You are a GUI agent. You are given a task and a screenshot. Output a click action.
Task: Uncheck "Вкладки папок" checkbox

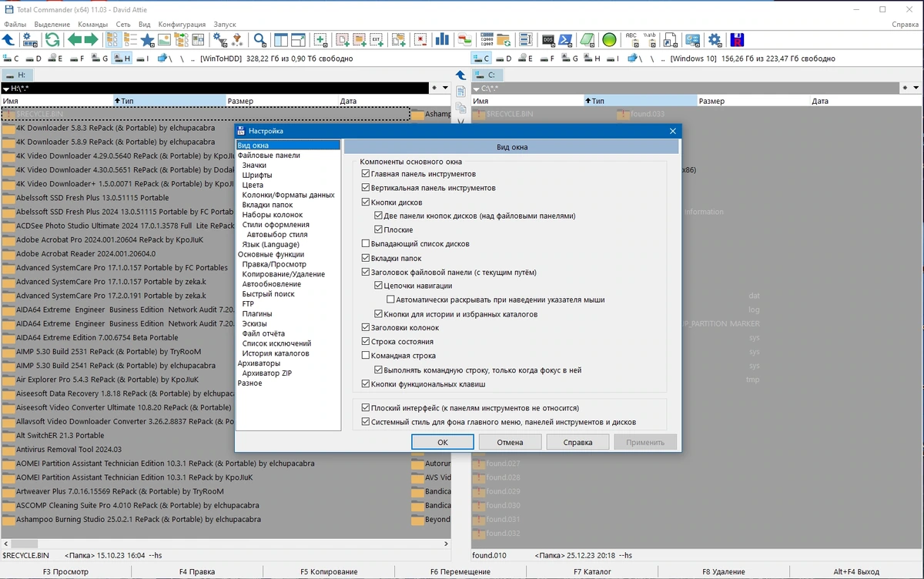pyautogui.click(x=366, y=259)
